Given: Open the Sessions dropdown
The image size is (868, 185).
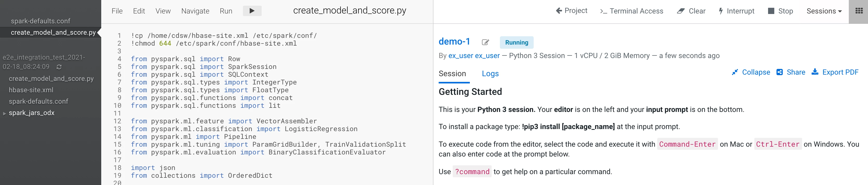Looking at the screenshot, I should click(x=824, y=11).
